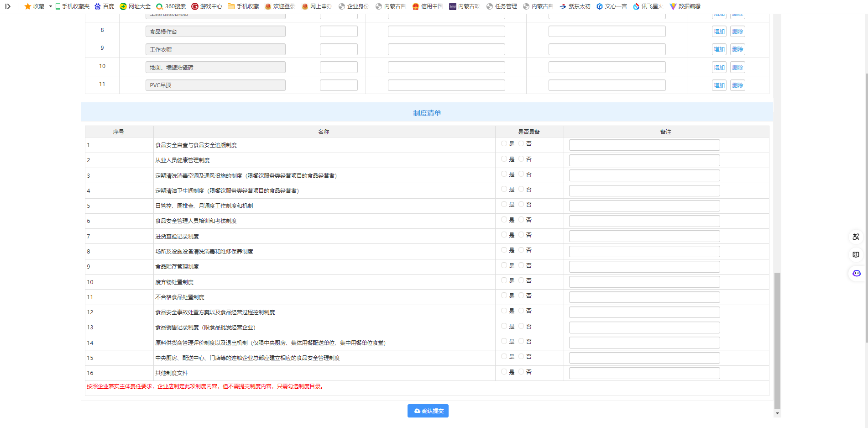The width and height of the screenshot is (868, 428).
Task: Open the 手机收藏 bookmark folder
Action: (243, 6)
